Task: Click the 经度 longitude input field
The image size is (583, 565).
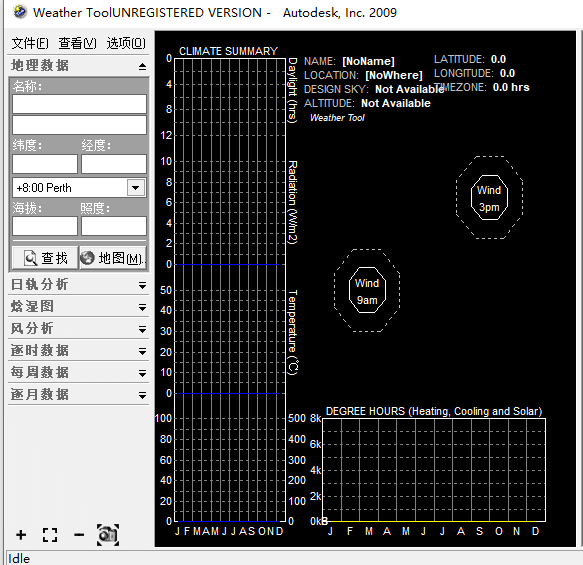Action: pos(114,164)
